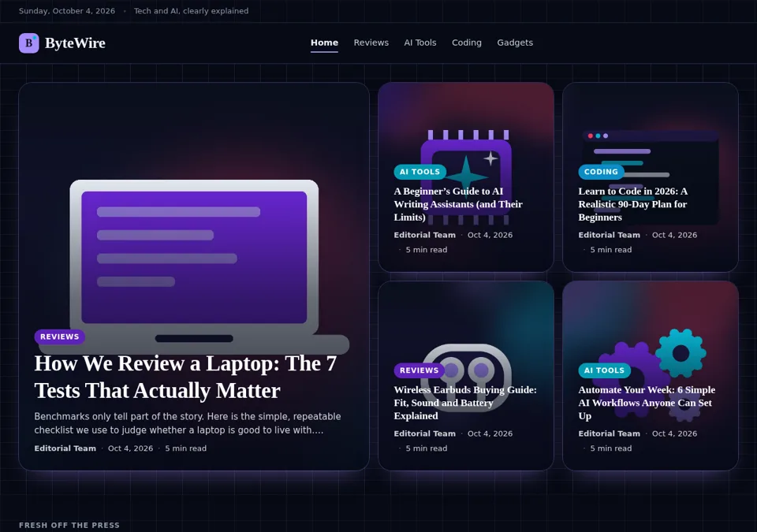
Task: Click the ByteWire purple B logo icon
Action: (x=29, y=43)
